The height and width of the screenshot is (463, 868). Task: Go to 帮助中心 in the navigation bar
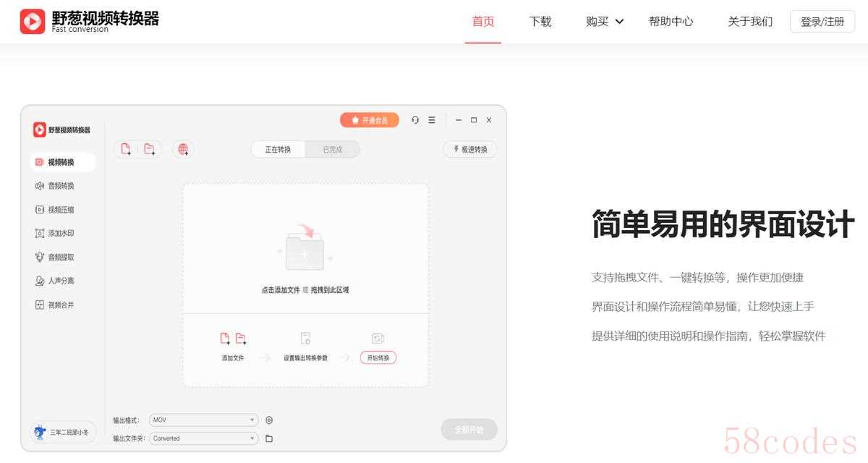click(x=671, y=22)
